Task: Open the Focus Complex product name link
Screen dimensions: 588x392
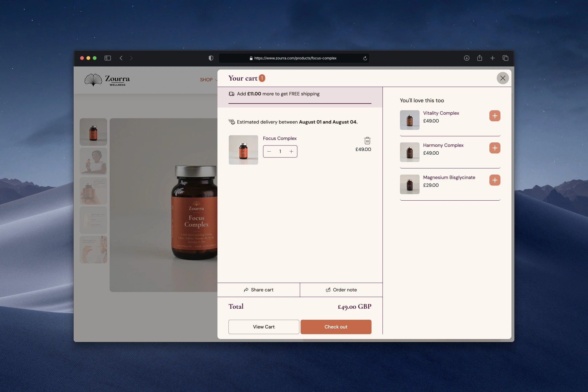Action: [280, 138]
